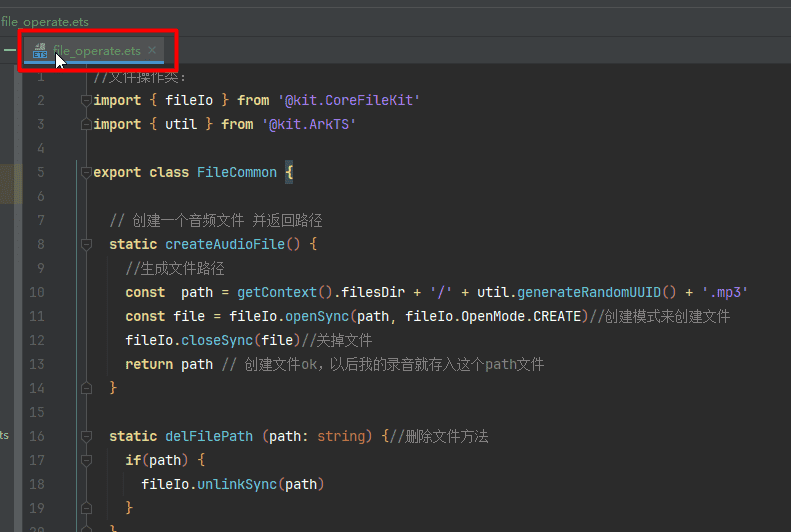Click the '@kit.CoreFileKit' import string

pyautogui.click(x=349, y=100)
